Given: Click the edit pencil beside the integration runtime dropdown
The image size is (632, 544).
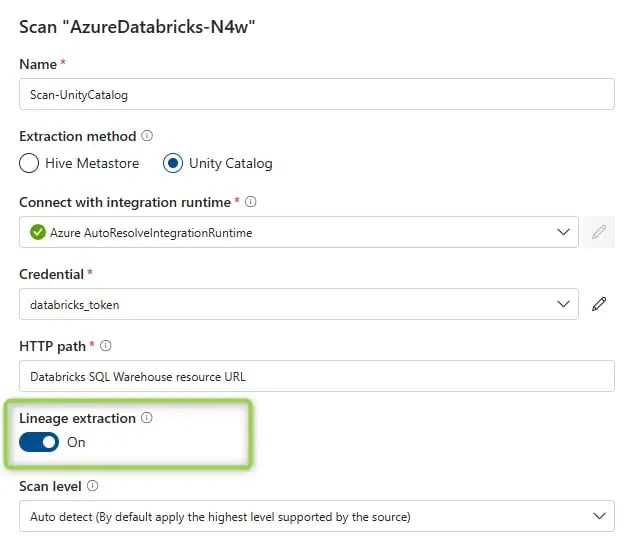Looking at the screenshot, I should pyautogui.click(x=599, y=232).
